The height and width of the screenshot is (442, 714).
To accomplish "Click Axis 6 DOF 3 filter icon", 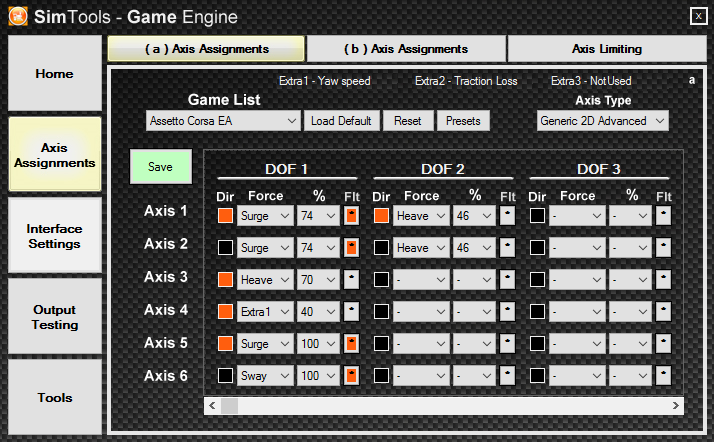I will coord(663,376).
